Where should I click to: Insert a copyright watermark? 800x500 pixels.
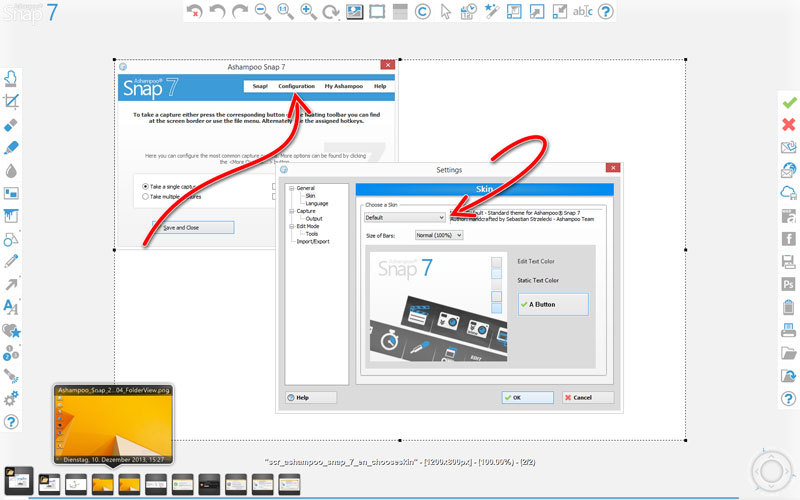pyautogui.click(x=422, y=11)
